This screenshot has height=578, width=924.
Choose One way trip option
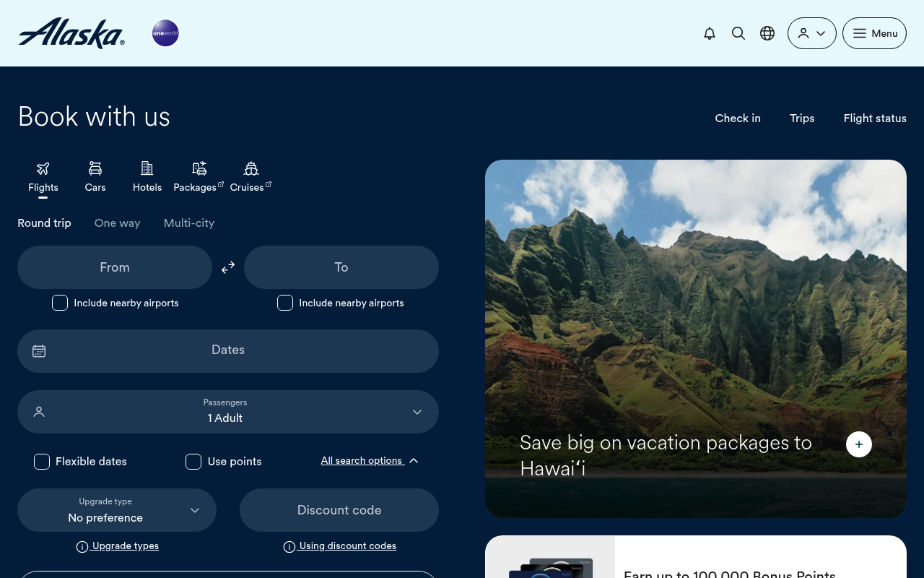[118, 223]
